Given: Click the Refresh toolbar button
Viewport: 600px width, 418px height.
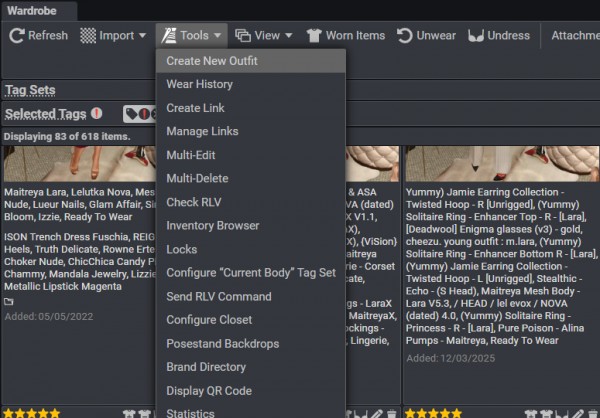Looking at the screenshot, I should (39, 35).
